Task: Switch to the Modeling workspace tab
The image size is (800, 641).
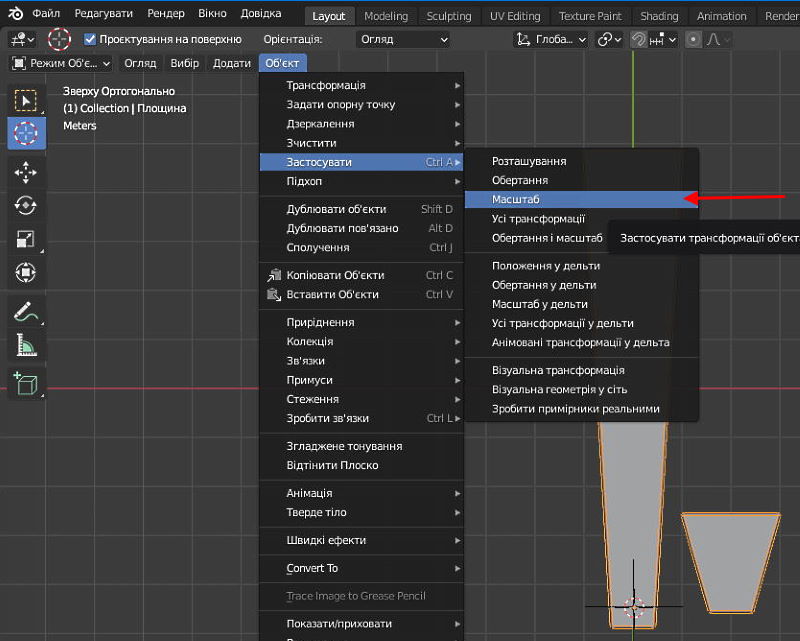Action: coord(386,16)
